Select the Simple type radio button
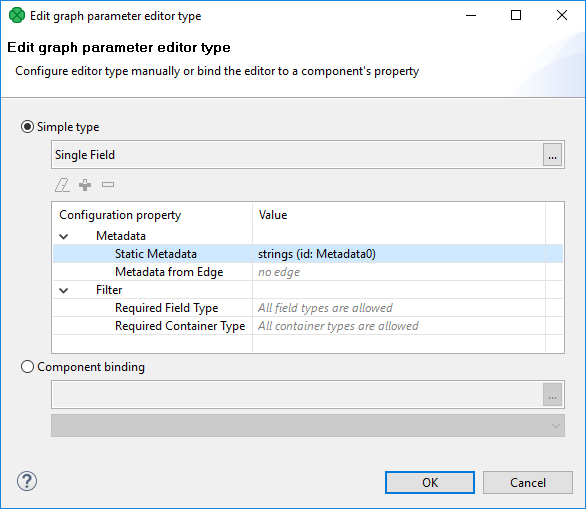This screenshot has height=509, width=586. point(27,127)
